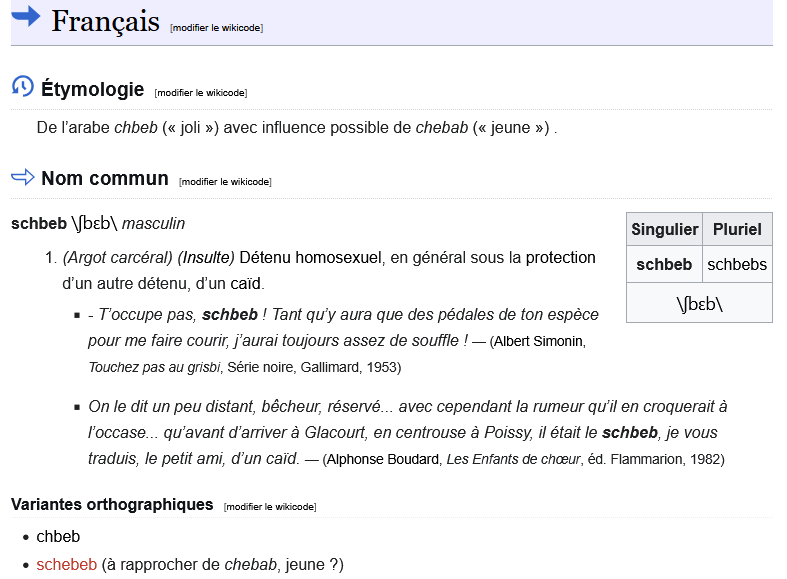Edit wikicode of the Nom commun section
Viewport: 787px width, 579px height.
click(225, 182)
